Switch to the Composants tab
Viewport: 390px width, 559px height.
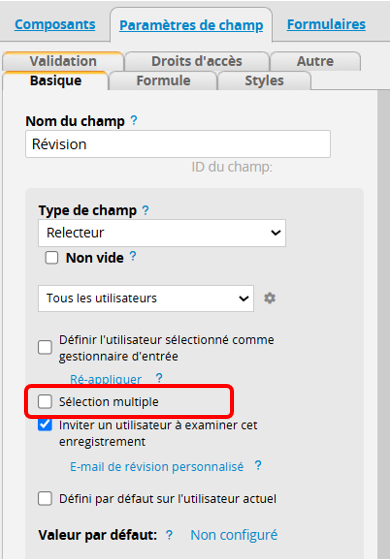click(x=55, y=24)
